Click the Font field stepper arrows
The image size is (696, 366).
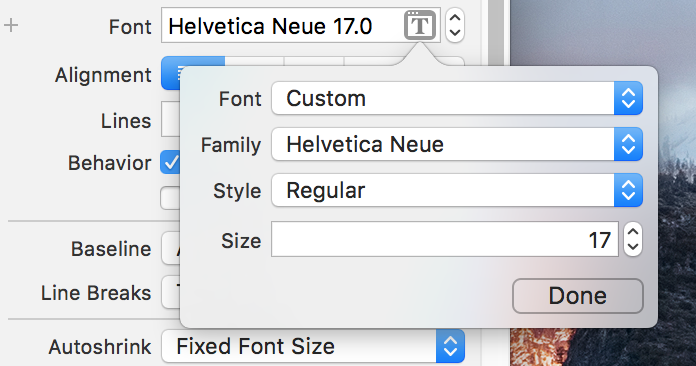pyautogui.click(x=455, y=25)
